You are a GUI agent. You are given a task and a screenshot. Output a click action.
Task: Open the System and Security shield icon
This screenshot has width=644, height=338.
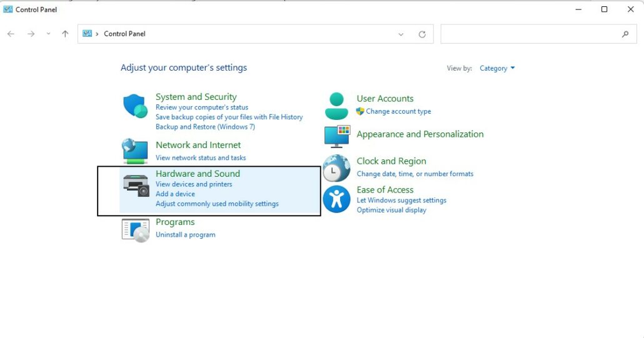pos(135,106)
